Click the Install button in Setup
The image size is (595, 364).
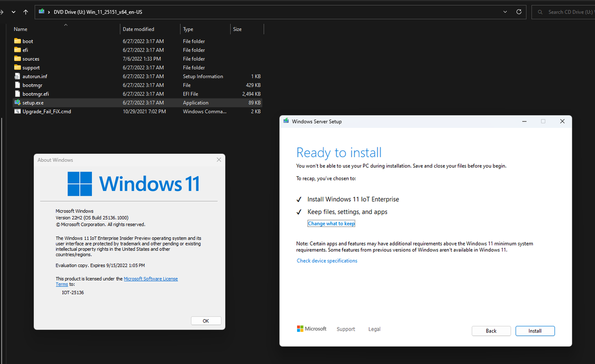tap(535, 331)
